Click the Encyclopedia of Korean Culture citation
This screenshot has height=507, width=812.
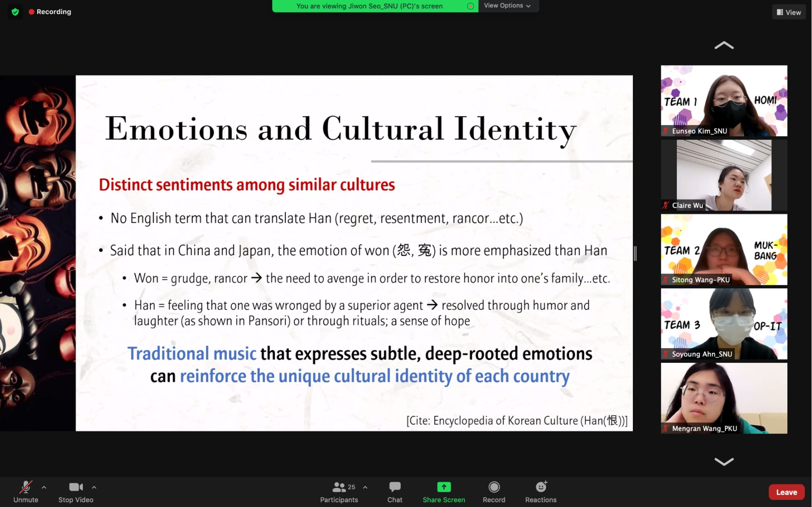[x=517, y=420]
